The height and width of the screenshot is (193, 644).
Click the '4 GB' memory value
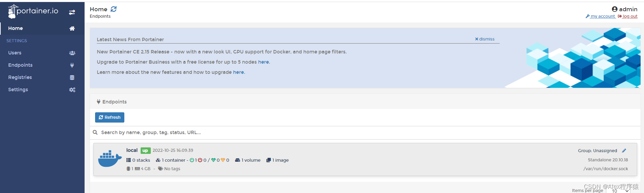[146, 168]
